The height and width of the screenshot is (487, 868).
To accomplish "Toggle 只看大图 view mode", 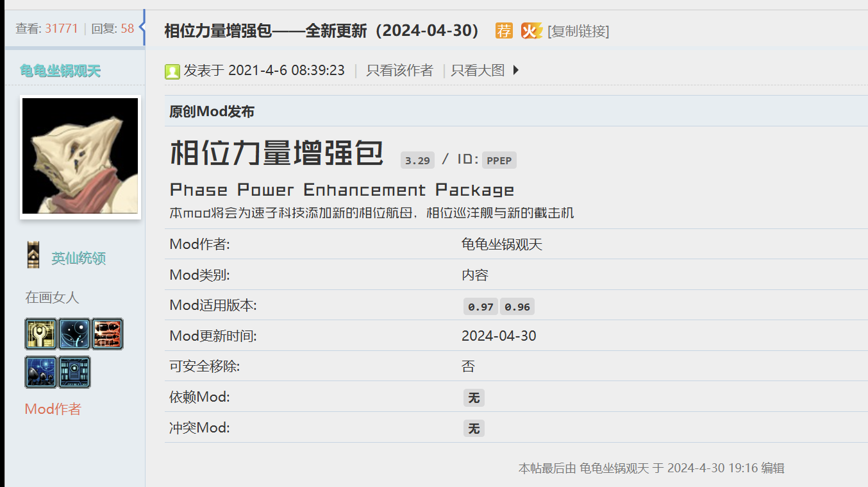I will point(478,71).
